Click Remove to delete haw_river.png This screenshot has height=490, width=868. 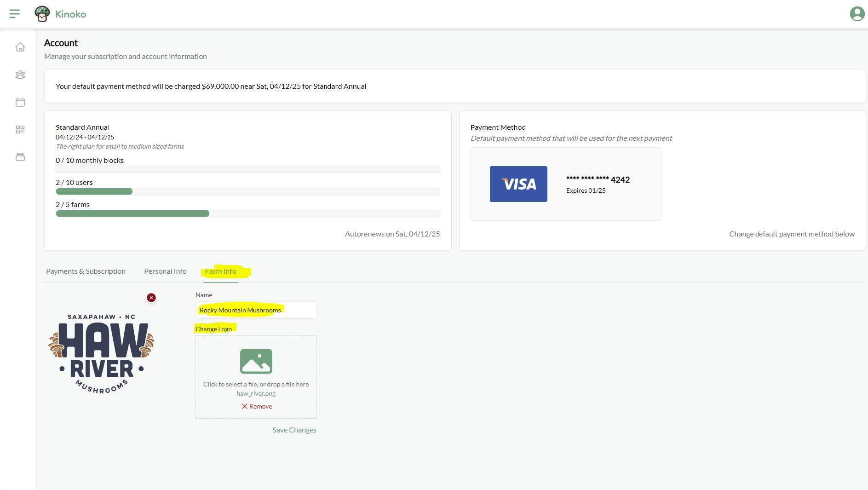tap(257, 406)
